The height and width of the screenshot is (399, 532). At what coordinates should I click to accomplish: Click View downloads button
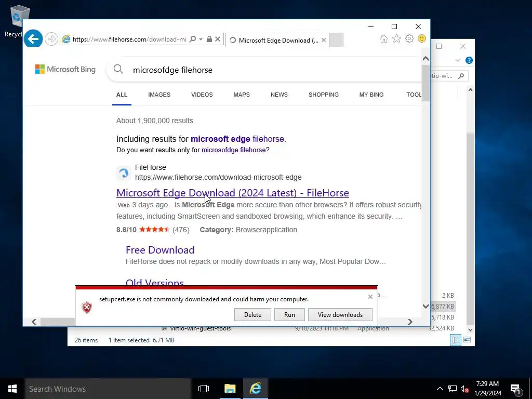pos(340,314)
